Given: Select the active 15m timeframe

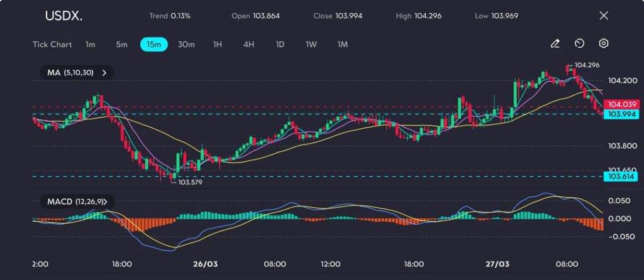Looking at the screenshot, I should (x=153, y=45).
